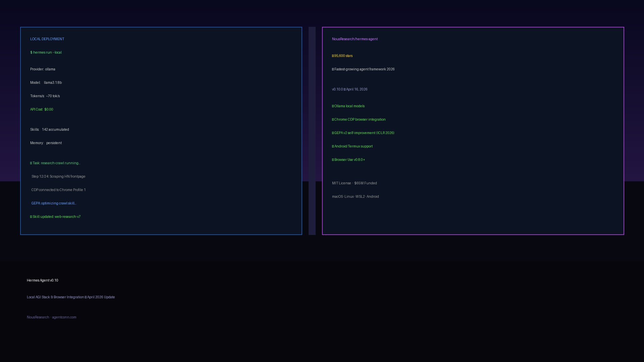644x362 pixels.
Task: Click the star icon next to 95,600 stars
Action: 333,56
